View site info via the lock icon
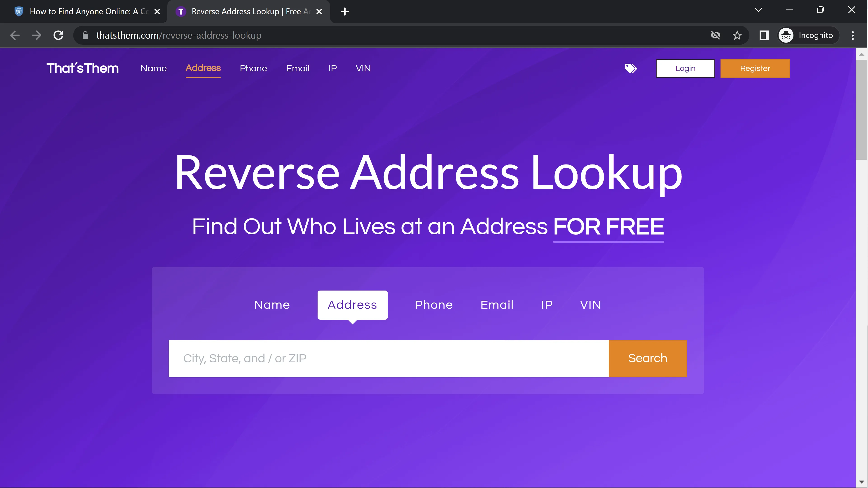This screenshot has width=868, height=488. pos(85,35)
